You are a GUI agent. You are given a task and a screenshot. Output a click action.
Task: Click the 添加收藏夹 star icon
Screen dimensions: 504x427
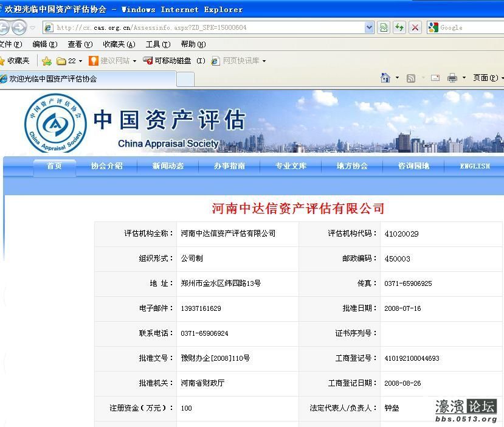tap(47, 61)
